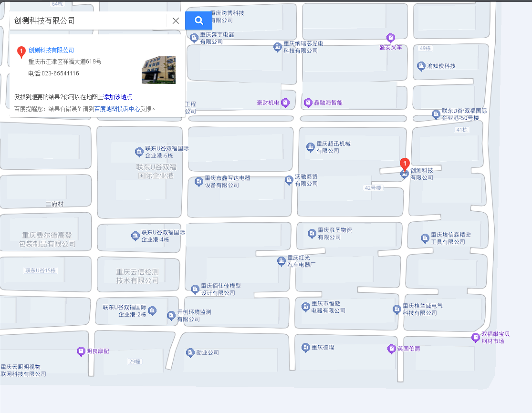The width and height of the screenshot is (532, 413).
Task: Click the search field containing 创测科技有限公司
Action: (88, 21)
